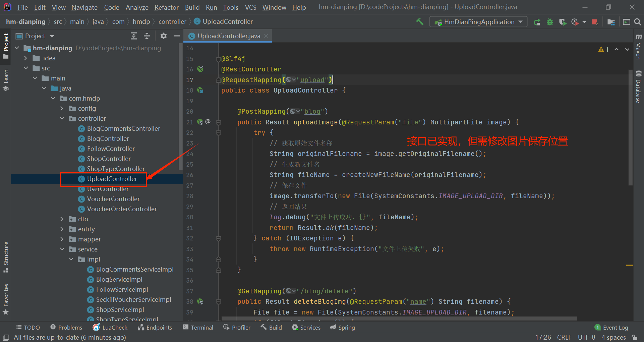Open the Event Log

pyautogui.click(x=611, y=327)
